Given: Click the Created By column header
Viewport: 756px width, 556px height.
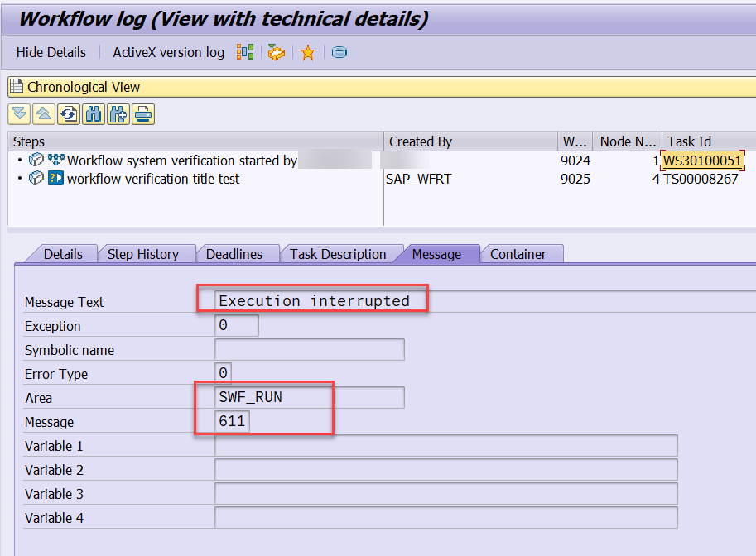Looking at the screenshot, I should [x=470, y=141].
